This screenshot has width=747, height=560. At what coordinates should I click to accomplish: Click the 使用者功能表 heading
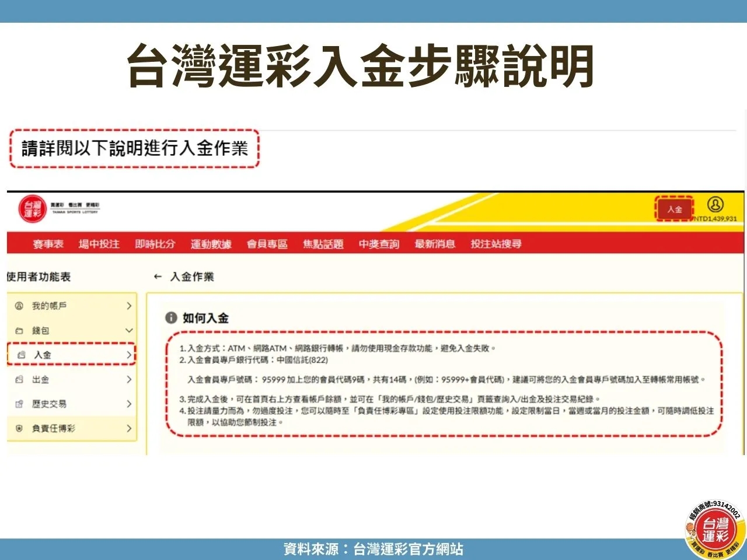tap(39, 276)
